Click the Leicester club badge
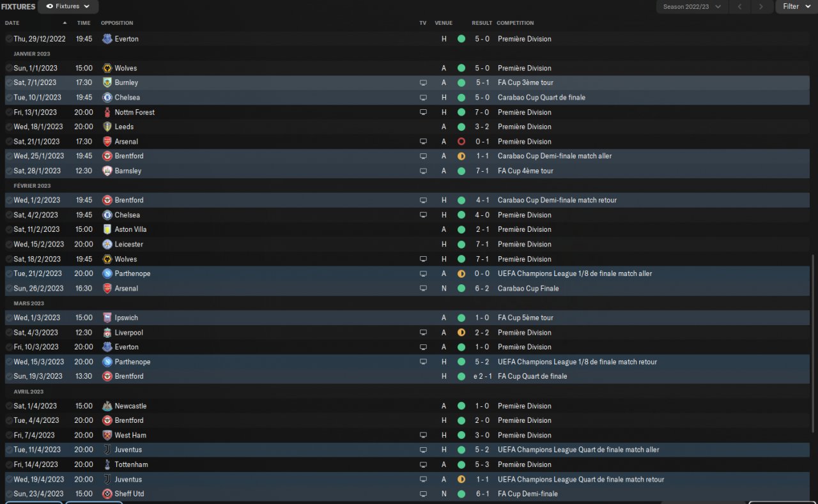The height and width of the screenshot is (504, 818). (107, 244)
